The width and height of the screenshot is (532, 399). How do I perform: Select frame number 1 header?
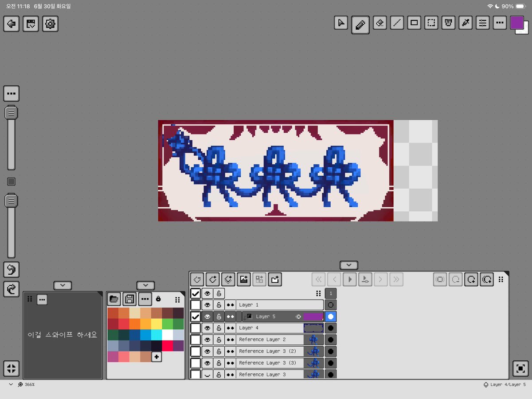[331, 293]
